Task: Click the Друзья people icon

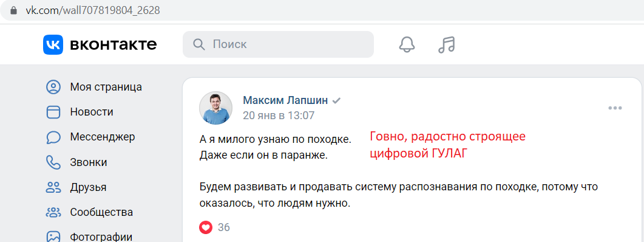Action: click(53, 188)
